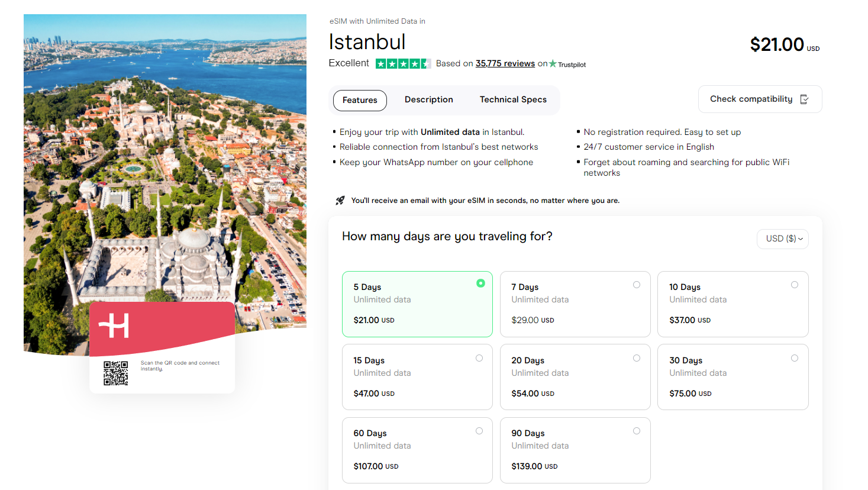Select the 7 Days plan radio button
Viewport: 868px width, 490px height.
tap(637, 284)
